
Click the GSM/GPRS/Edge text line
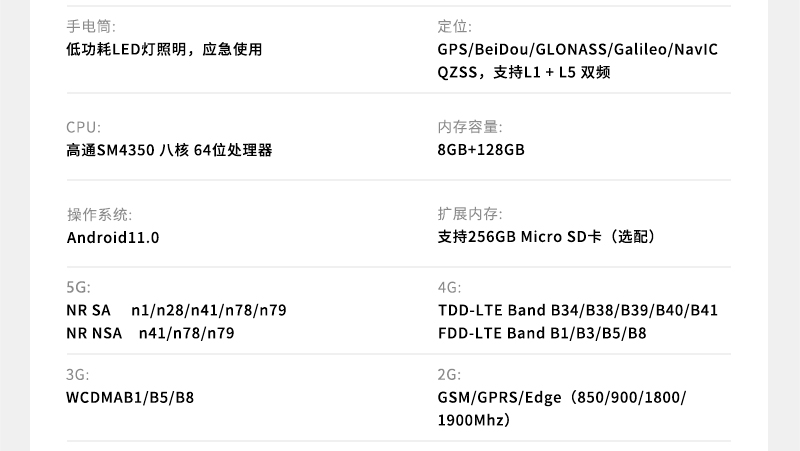561,398
